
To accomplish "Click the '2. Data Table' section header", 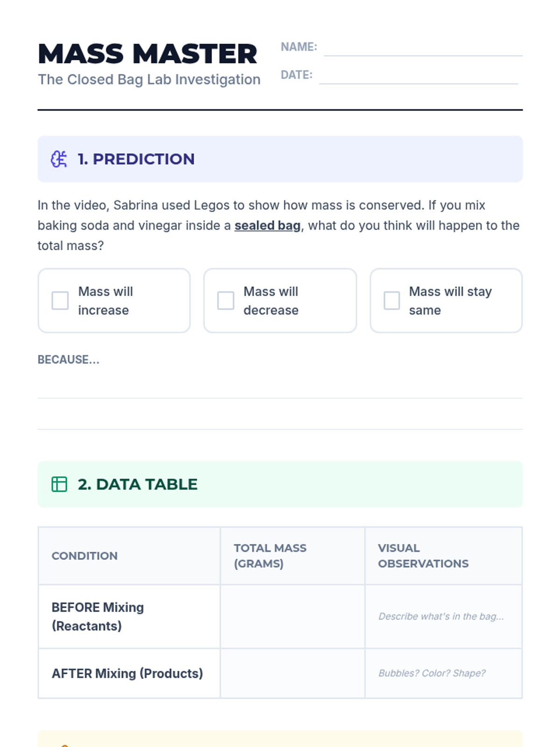I will [138, 484].
